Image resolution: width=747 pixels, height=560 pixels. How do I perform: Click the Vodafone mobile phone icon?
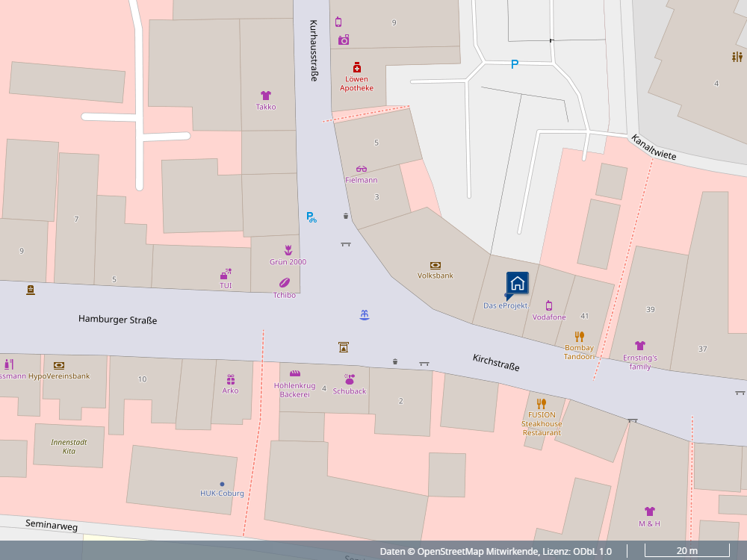549,305
